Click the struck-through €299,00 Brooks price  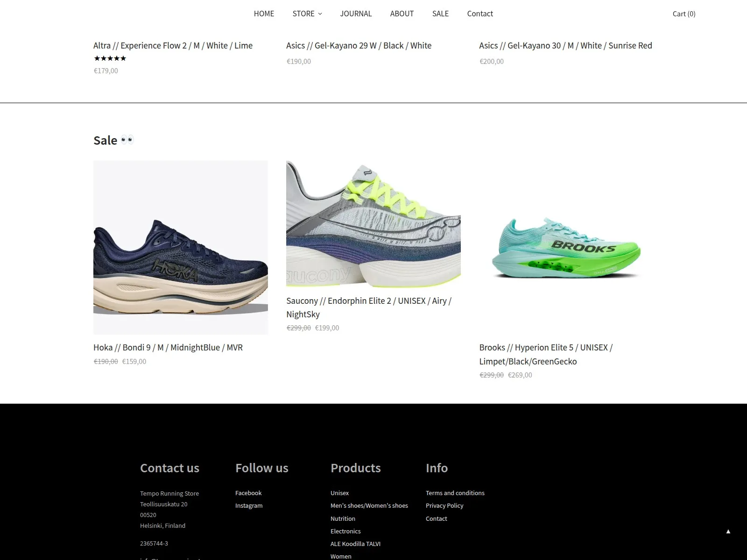coord(492,375)
